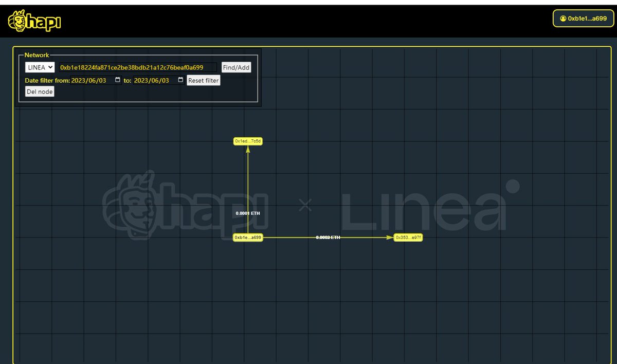Click the 0.0001 ETH edge label
The image size is (617, 364).
pos(248,213)
